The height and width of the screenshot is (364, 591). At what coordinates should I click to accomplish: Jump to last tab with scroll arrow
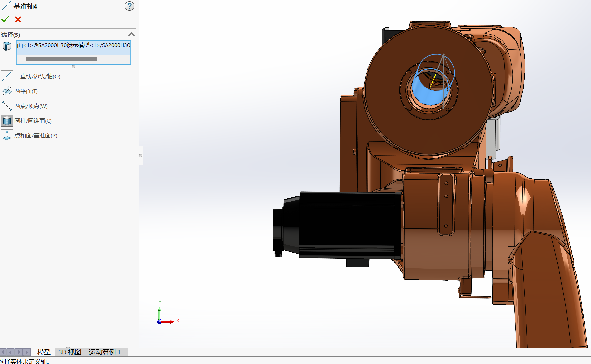click(x=27, y=352)
